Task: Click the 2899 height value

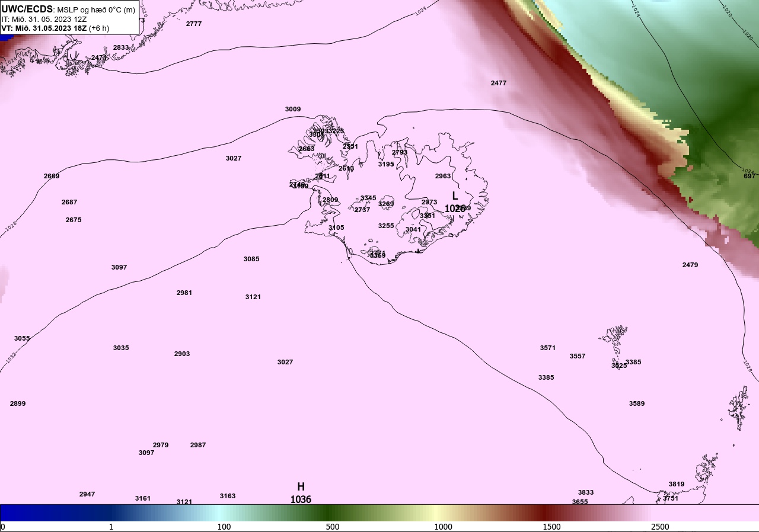Action: tap(18, 403)
